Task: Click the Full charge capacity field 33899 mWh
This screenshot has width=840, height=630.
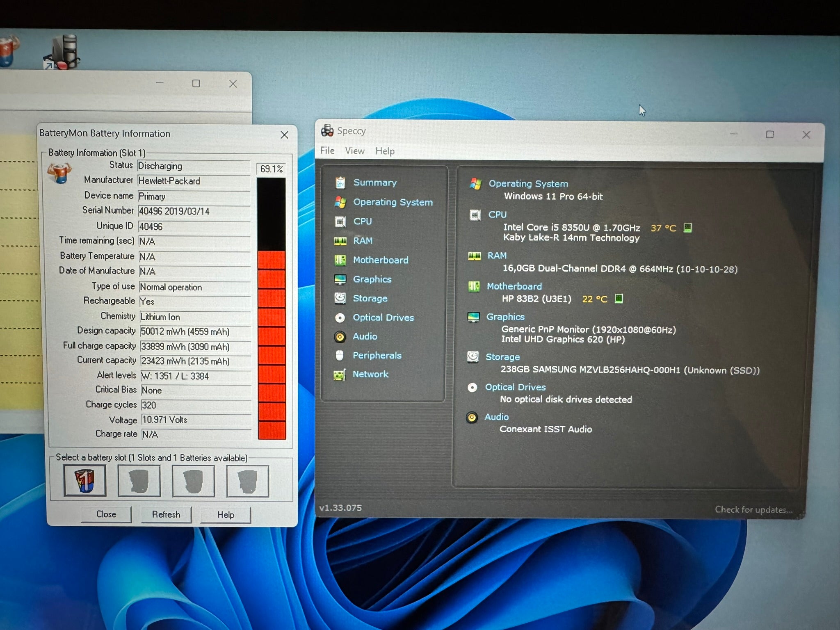Action: [x=195, y=347]
